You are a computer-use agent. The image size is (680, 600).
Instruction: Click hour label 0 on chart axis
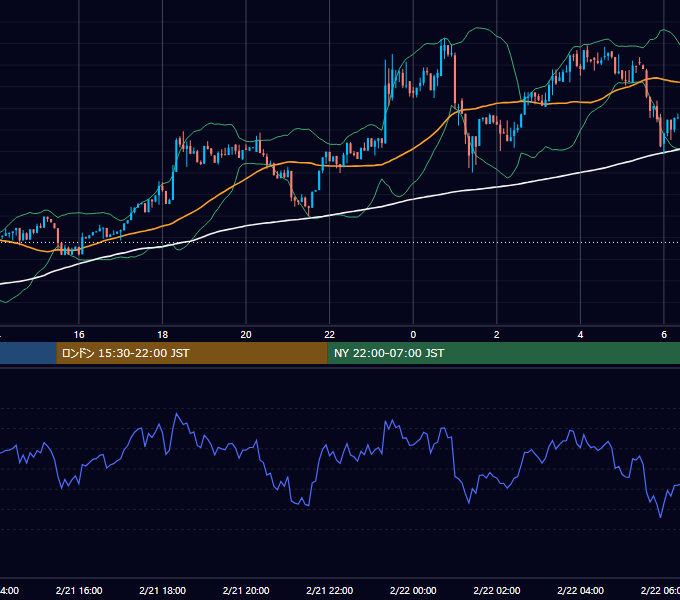(x=413, y=335)
